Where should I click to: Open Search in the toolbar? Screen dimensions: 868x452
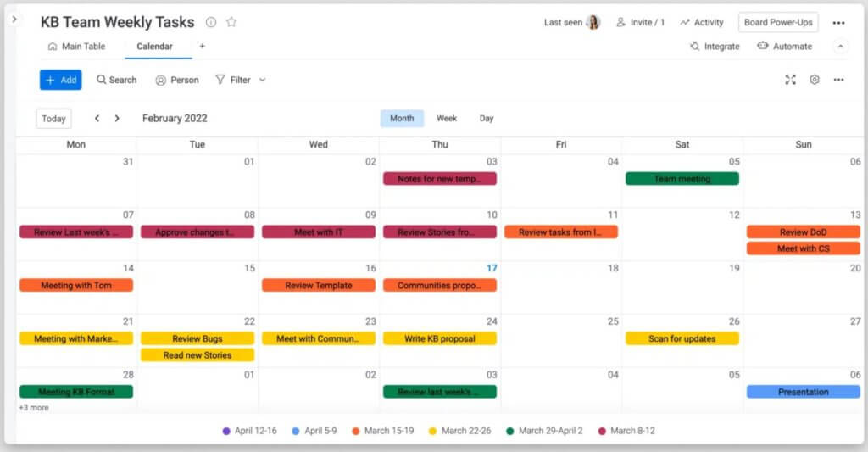click(x=116, y=80)
